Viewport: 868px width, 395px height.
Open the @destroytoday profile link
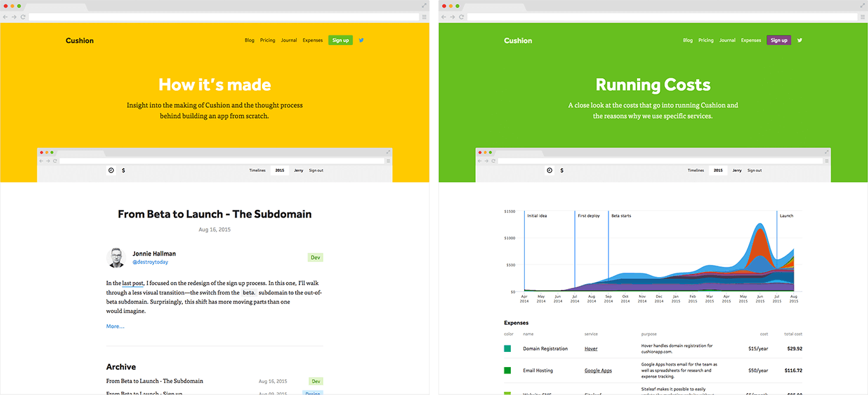[x=150, y=262]
